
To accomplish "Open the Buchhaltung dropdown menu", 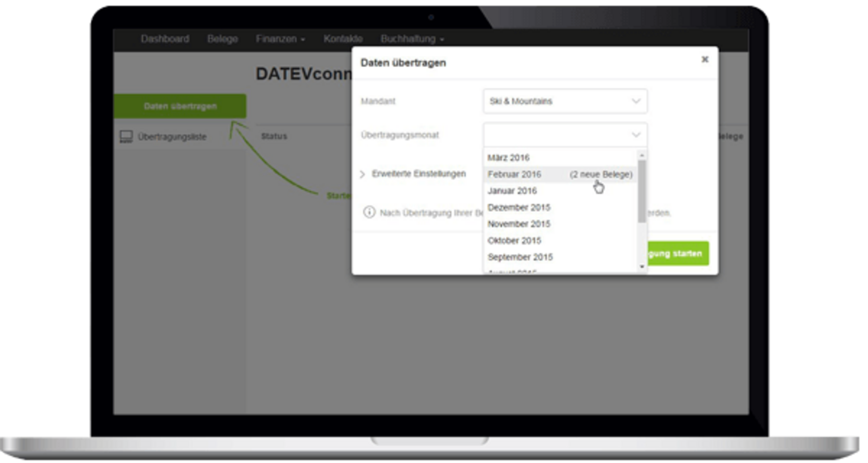I will tap(412, 39).
